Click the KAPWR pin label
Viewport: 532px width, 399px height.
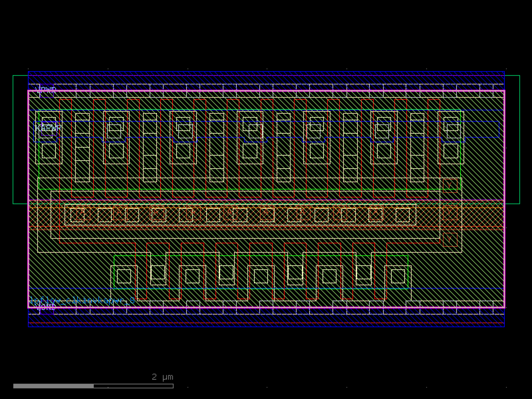tap(48, 128)
